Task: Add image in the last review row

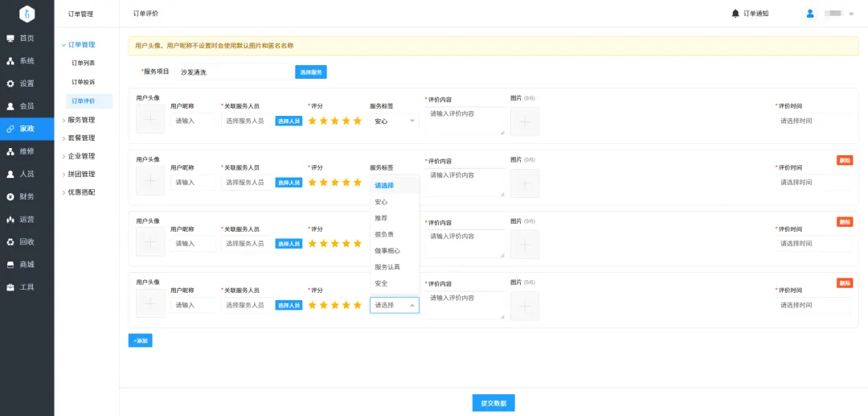Action: pyautogui.click(x=525, y=306)
